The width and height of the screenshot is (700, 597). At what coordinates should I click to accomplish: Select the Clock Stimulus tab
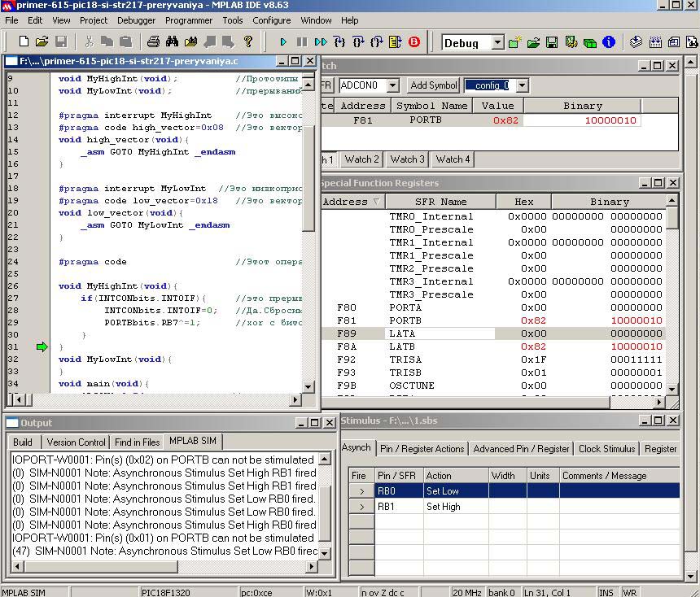click(x=606, y=449)
